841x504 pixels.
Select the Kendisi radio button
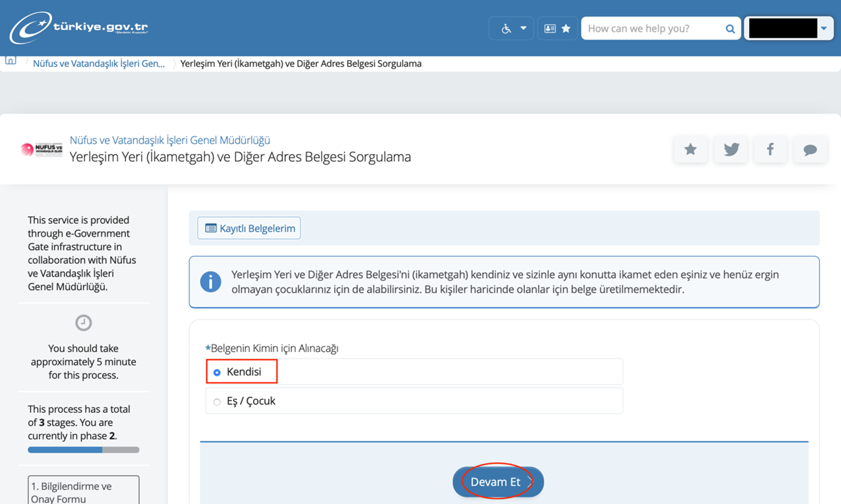217,373
